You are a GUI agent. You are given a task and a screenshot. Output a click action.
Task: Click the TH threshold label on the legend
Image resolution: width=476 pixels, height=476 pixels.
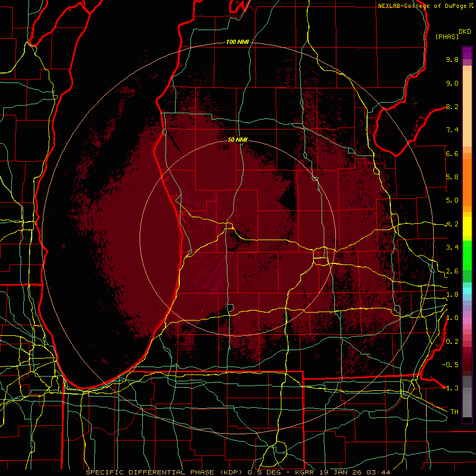(x=454, y=412)
